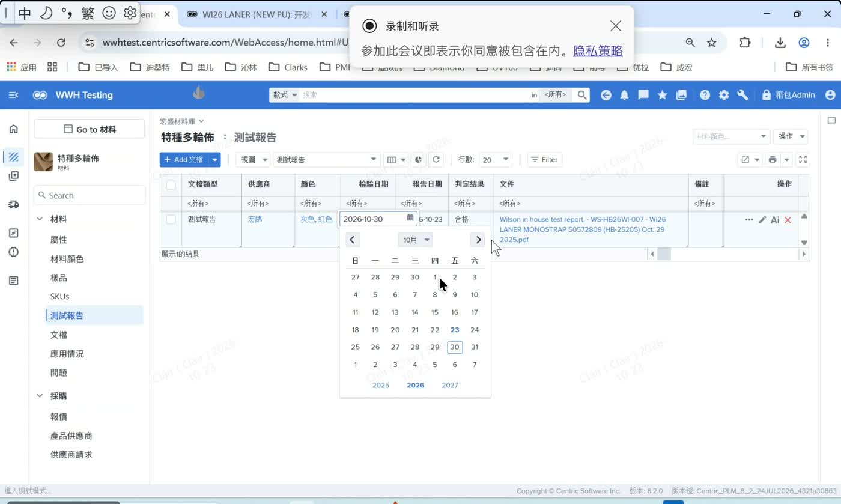
Task: Switch calendar to year 2027
Action: pos(450,386)
